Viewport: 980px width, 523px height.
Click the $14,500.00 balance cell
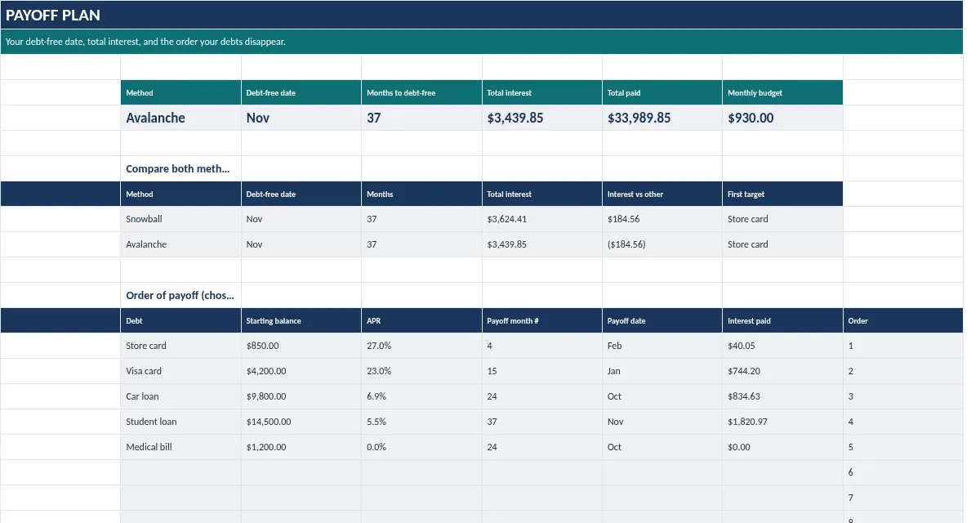click(x=301, y=422)
